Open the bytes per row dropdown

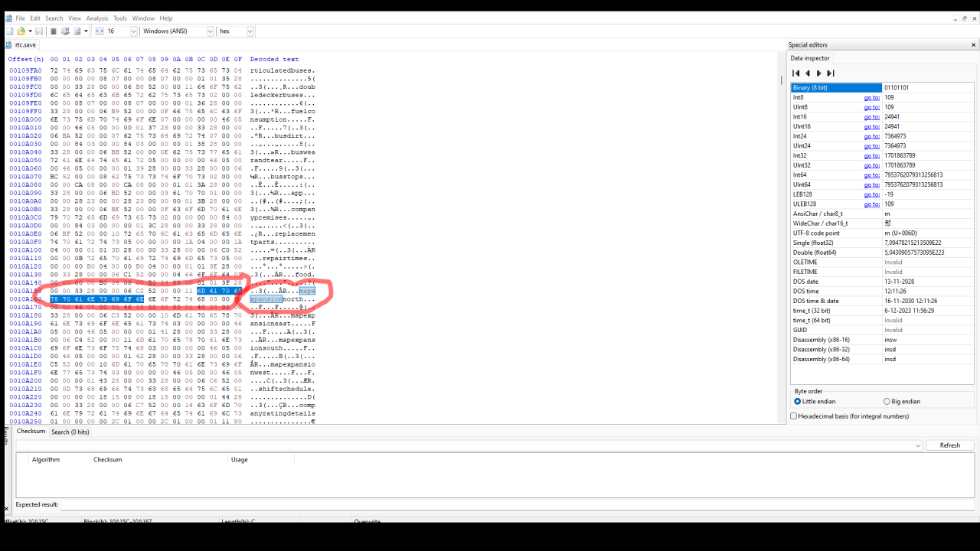click(x=133, y=31)
